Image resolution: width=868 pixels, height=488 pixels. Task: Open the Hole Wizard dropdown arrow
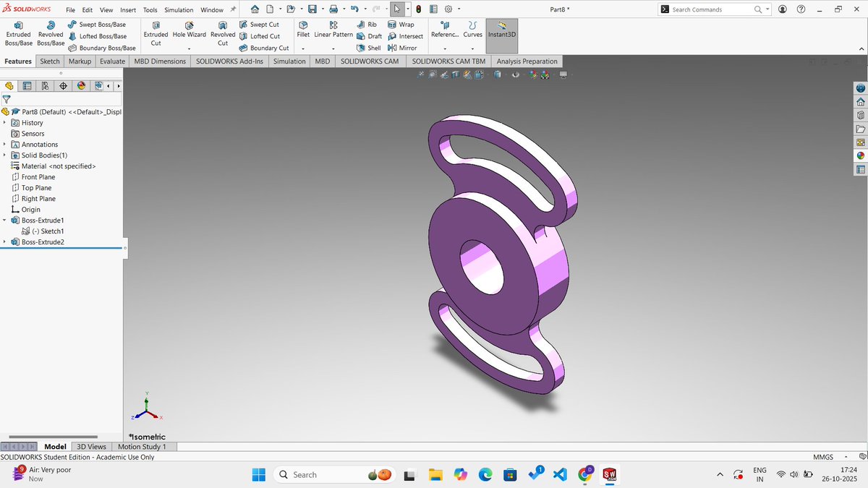(189, 48)
